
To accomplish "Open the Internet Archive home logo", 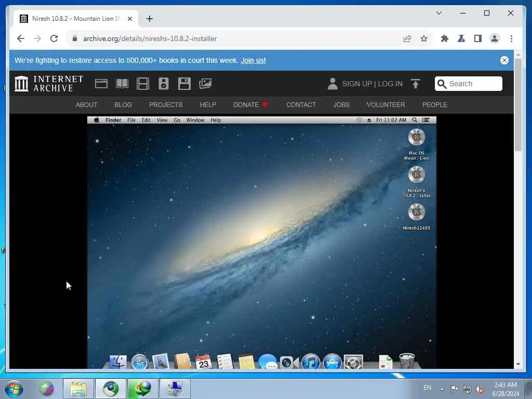I will [49, 84].
